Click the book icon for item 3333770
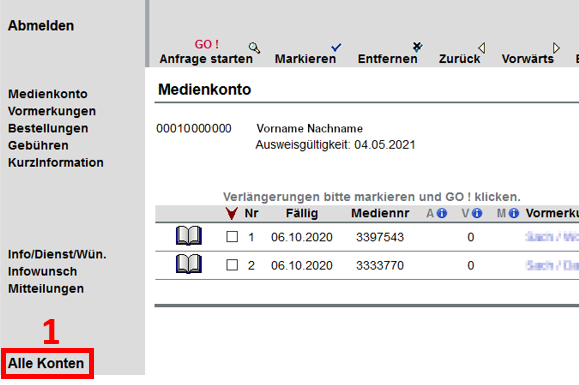The width and height of the screenshot is (579, 385). click(x=189, y=264)
